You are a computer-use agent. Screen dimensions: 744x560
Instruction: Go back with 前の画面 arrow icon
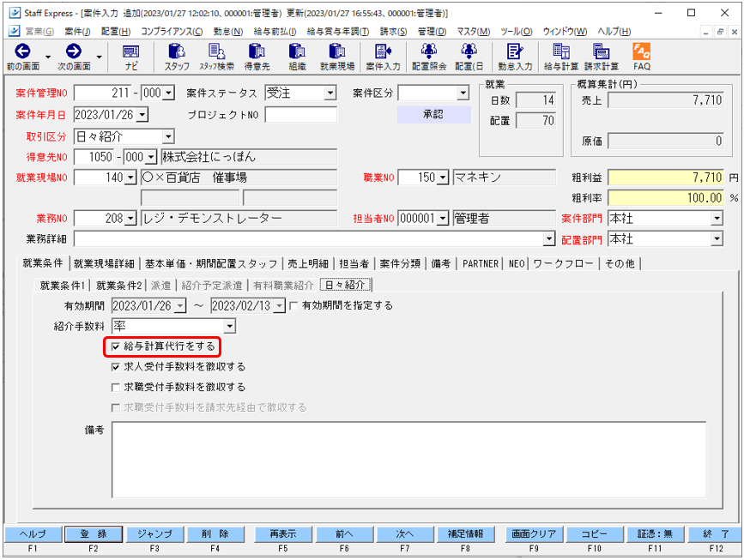click(22, 51)
